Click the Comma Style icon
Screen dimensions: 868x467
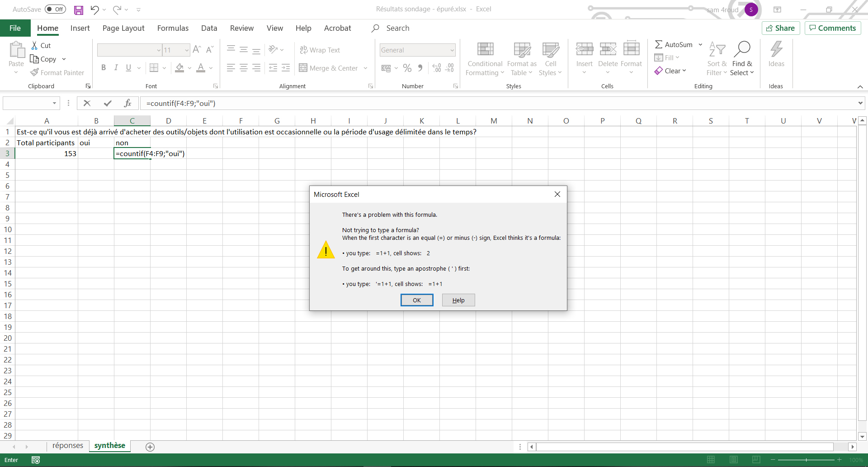point(420,68)
